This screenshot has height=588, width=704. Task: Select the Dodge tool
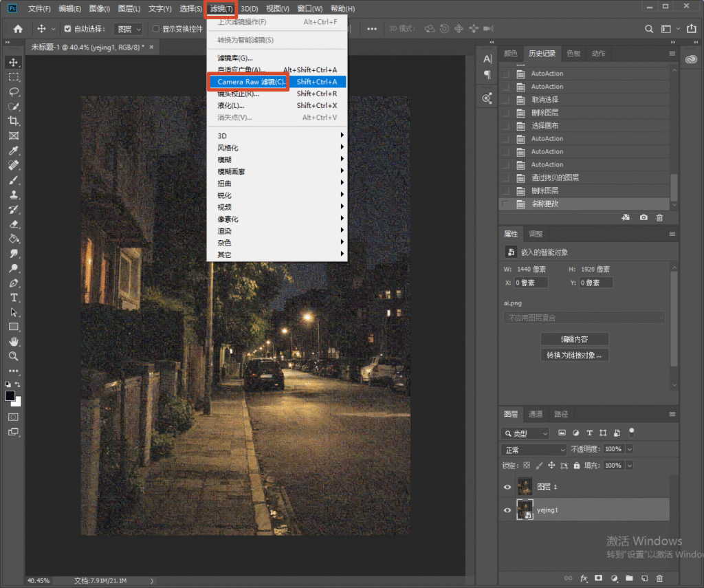14,268
